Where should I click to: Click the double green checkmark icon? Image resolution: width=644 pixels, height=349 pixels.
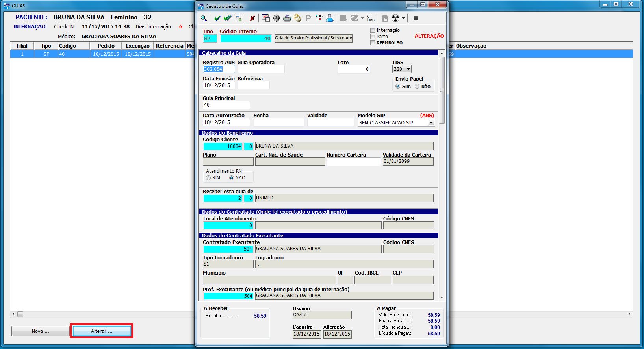coord(228,18)
